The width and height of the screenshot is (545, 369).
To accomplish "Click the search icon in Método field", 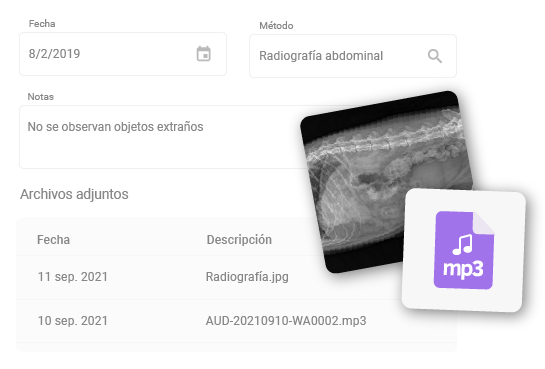I will [x=434, y=56].
